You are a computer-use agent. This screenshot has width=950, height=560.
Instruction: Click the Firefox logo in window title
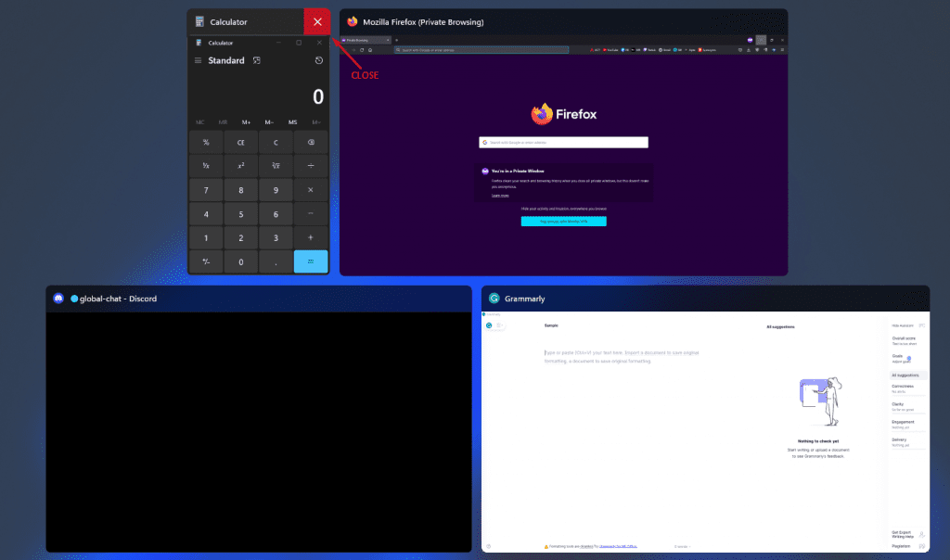pos(353,22)
